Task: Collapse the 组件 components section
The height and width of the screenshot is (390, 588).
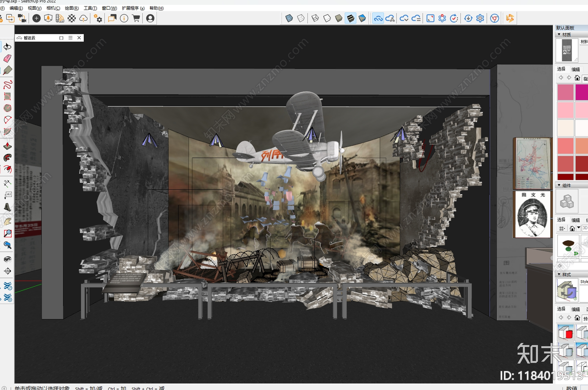Action: coord(559,185)
